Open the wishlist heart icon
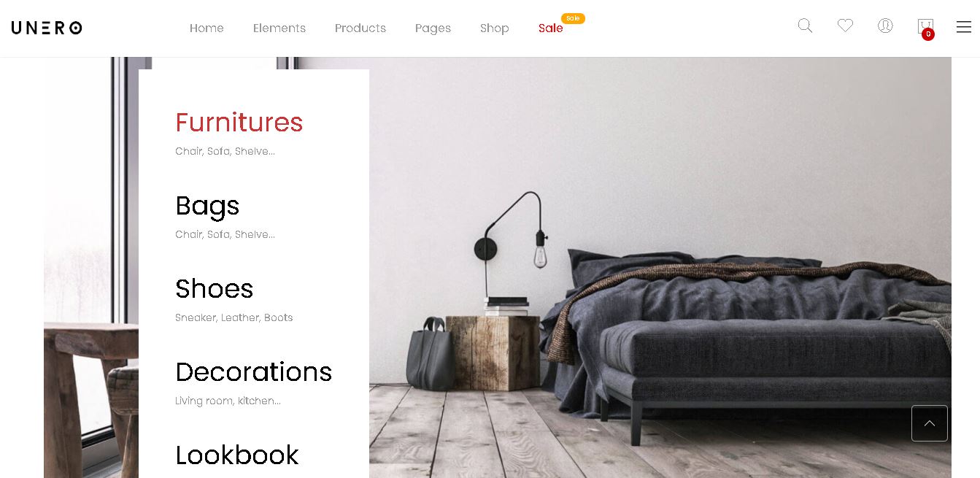This screenshot has height=478, width=980. 845,26
